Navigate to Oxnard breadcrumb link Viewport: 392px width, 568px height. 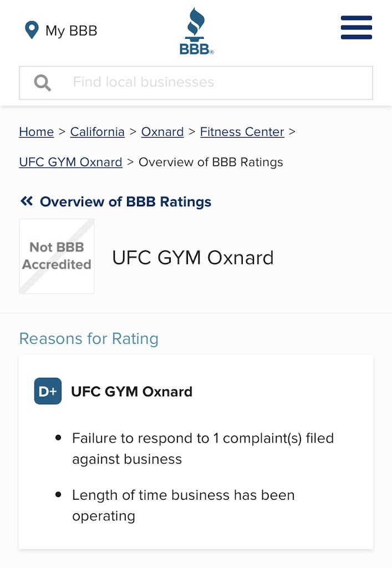162,132
